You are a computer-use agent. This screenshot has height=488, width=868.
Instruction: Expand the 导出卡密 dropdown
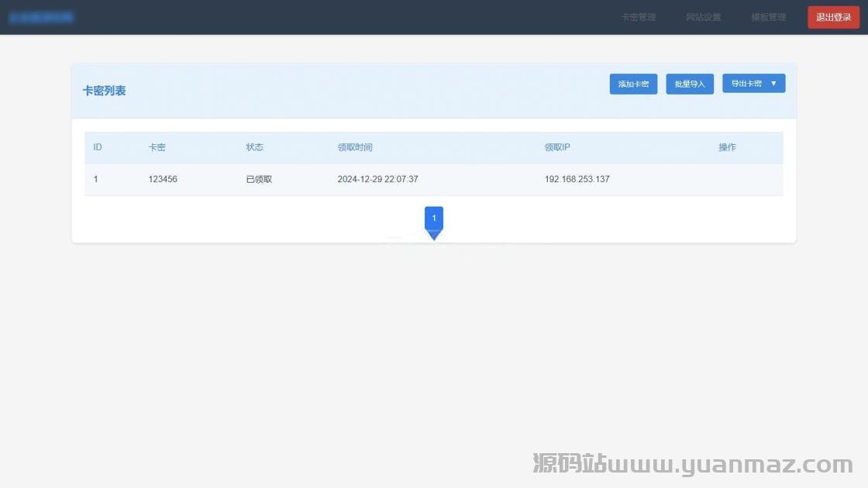[x=753, y=84]
